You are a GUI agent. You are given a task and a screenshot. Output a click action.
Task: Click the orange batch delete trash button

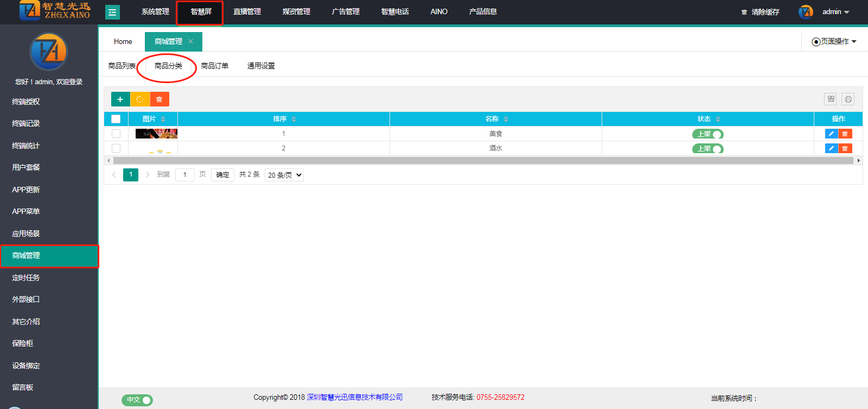(159, 99)
